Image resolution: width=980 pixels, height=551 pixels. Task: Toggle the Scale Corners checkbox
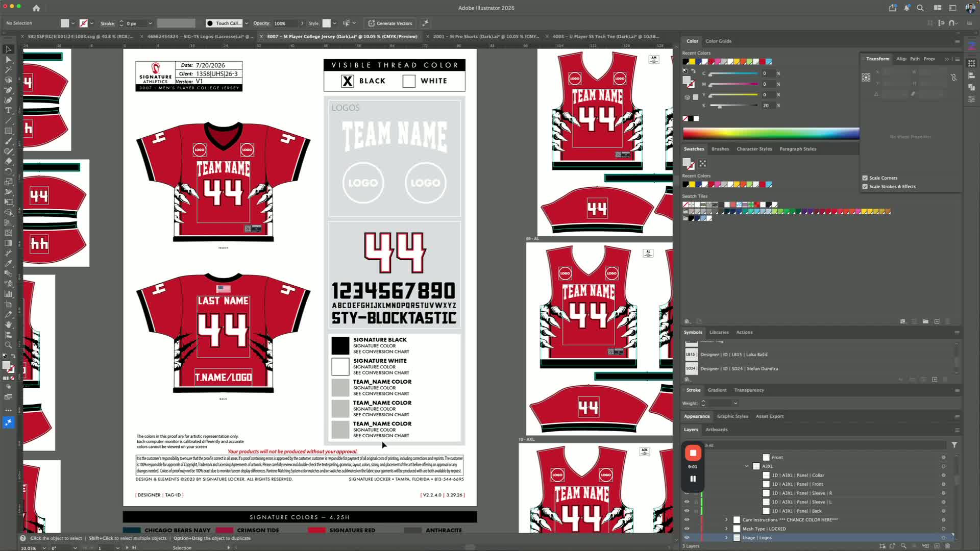(x=865, y=178)
